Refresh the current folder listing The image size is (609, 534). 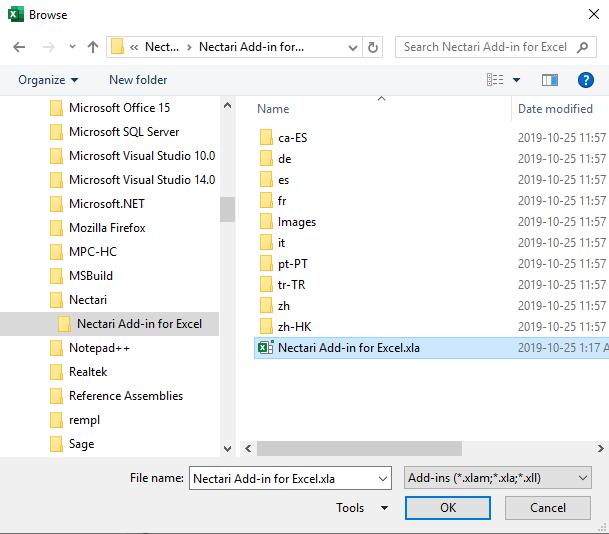click(373, 47)
